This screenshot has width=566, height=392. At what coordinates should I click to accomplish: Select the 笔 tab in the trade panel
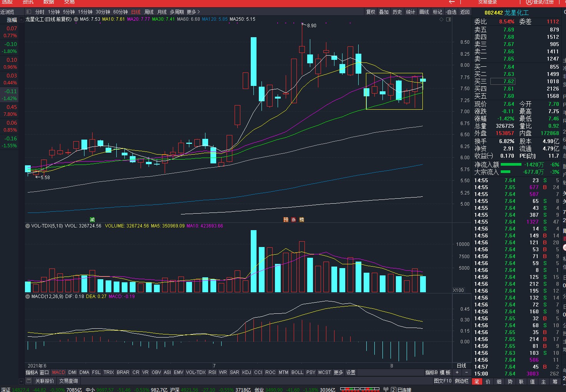pos(477,381)
